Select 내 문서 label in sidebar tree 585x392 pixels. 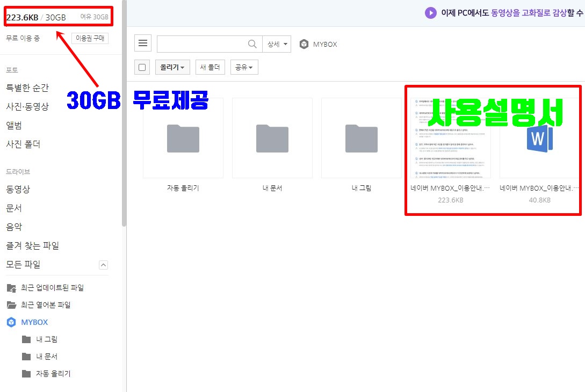(47, 357)
